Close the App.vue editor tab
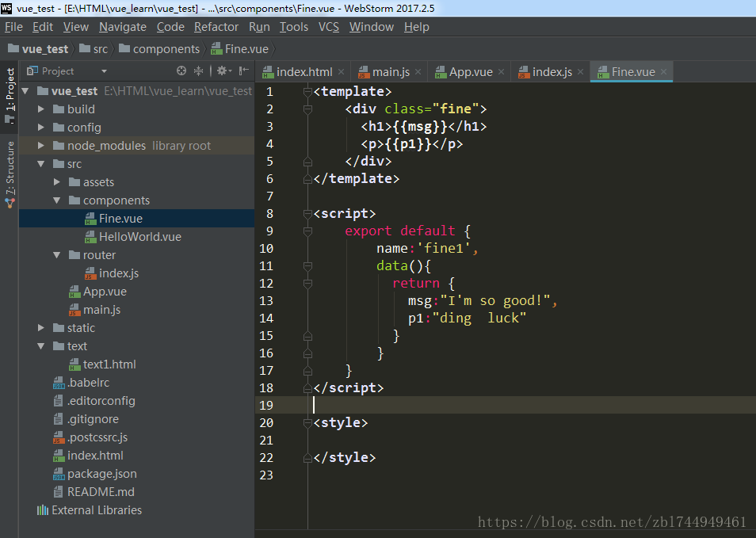This screenshot has width=756, height=538. click(502, 72)
